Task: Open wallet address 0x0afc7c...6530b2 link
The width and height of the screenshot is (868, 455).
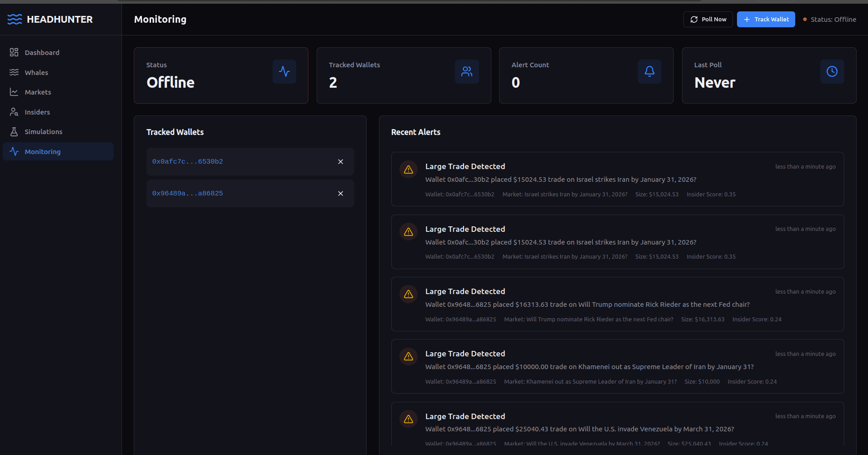Action: [187, 162]
